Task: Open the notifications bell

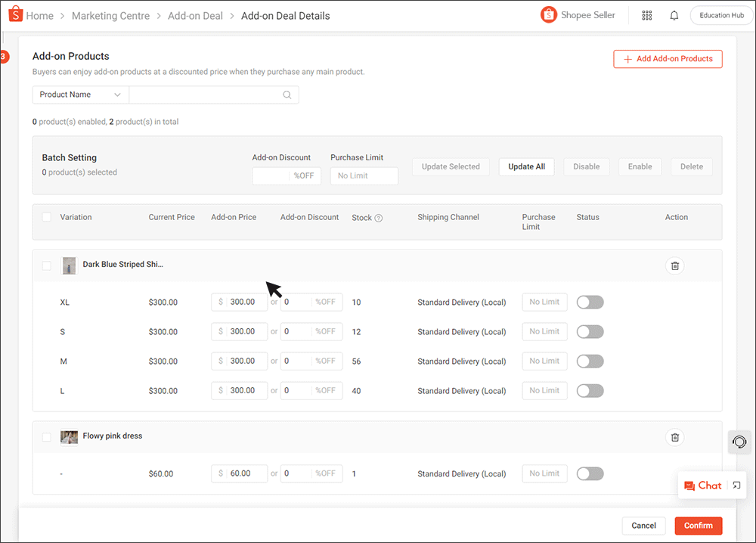Action: (674, 15)
